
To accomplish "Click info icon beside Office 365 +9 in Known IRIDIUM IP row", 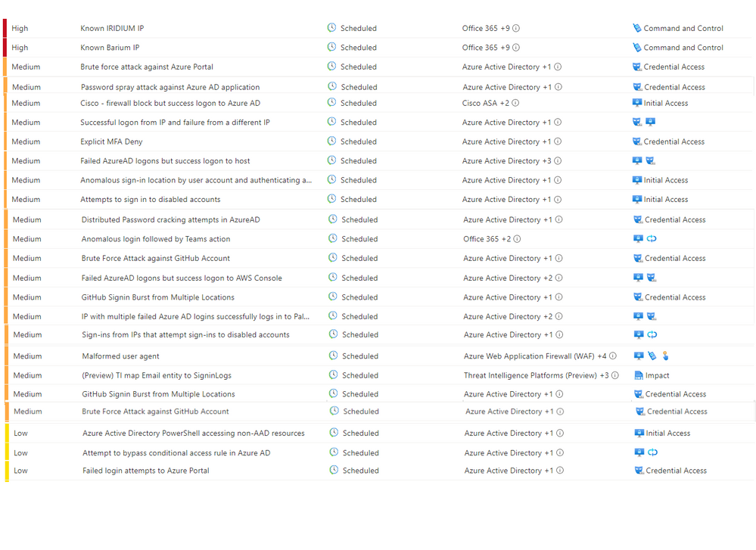I will click(x=516, y=29).
